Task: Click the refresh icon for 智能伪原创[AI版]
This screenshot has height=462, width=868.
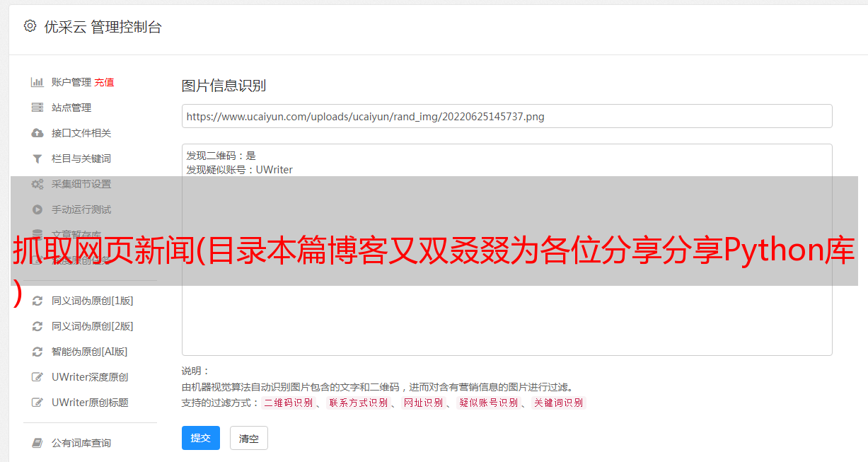Action: pyautogui.click(x=37, y=352)
